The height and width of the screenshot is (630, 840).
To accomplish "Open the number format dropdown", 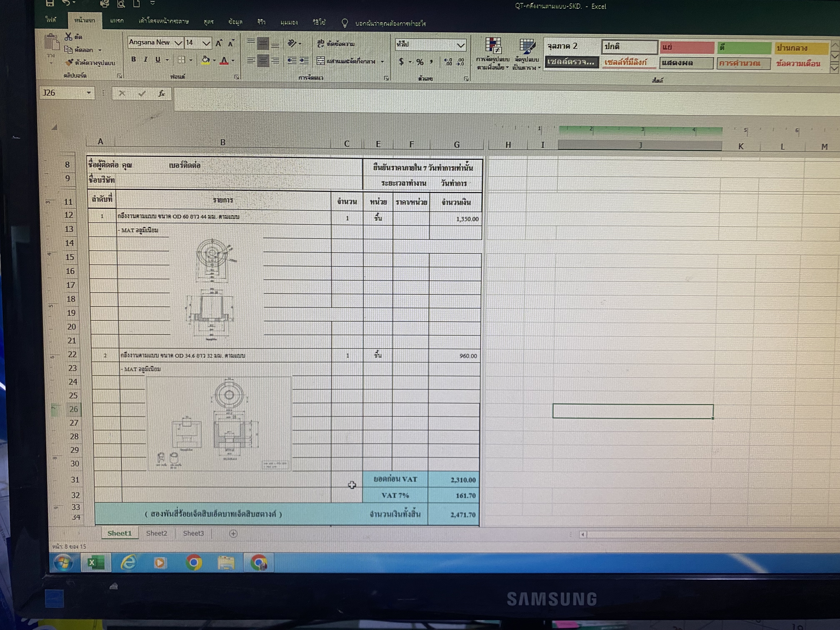I will coord(461,46).
